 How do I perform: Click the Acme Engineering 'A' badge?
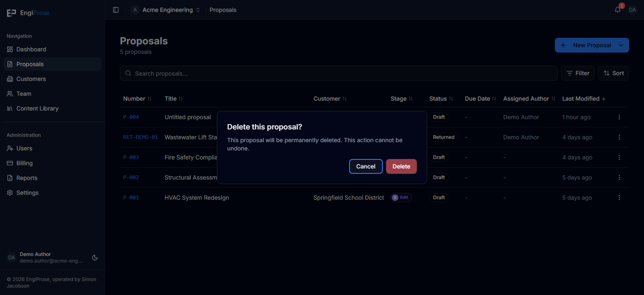click(135, 10)
